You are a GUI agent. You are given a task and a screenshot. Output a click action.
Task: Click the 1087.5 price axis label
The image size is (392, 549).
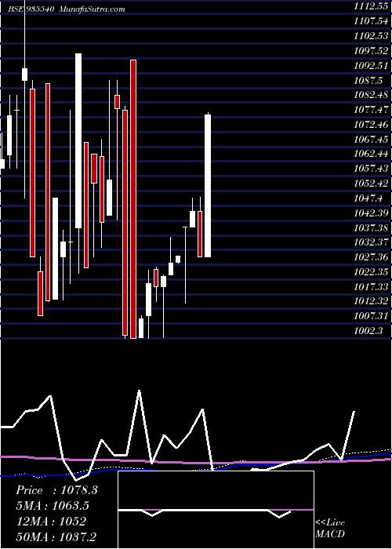pos(368,81)
